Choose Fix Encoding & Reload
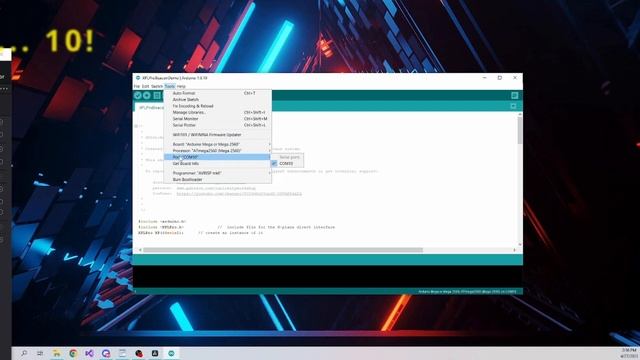Viewport: 640px width, 360px height. tap(217, 106)
